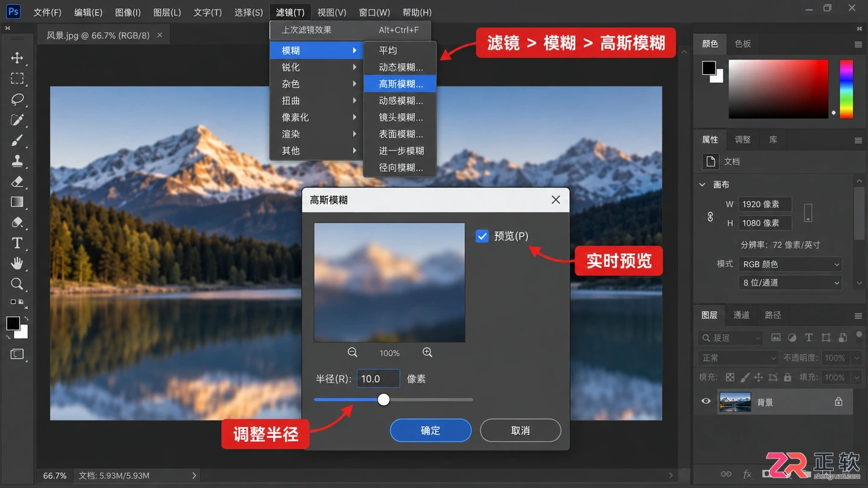Click the canvas orientation icon

click(x=808, y=213)
